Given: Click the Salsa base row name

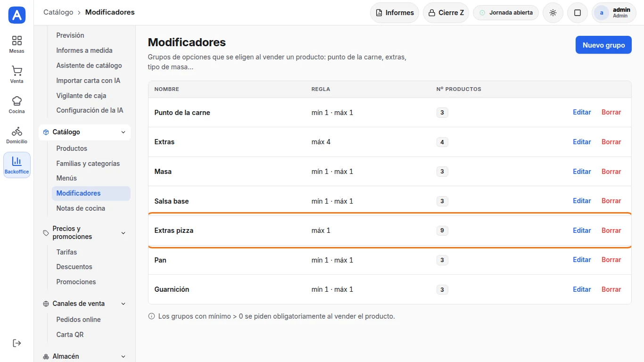Looking at the screenshot, I should (x=172, y=201).
